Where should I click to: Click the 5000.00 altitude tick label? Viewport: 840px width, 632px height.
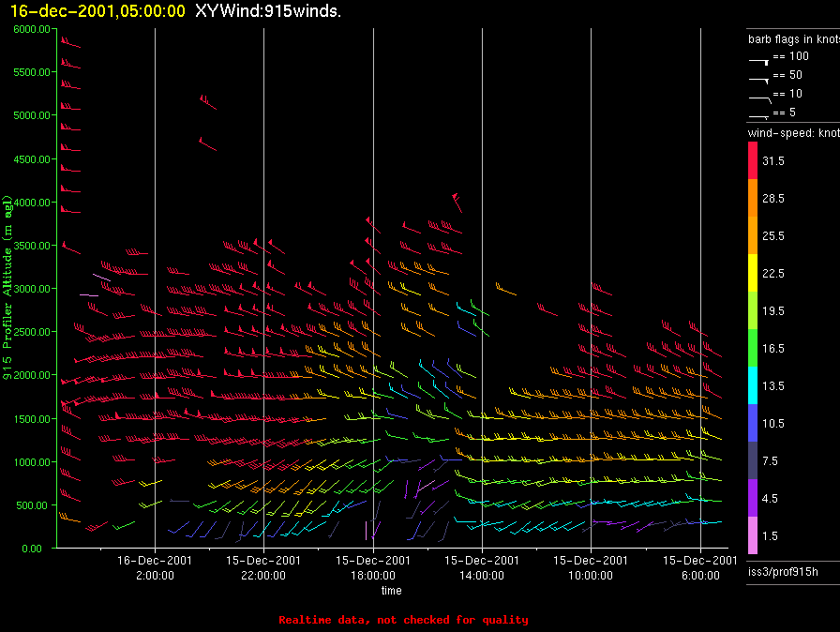point(32,115)
